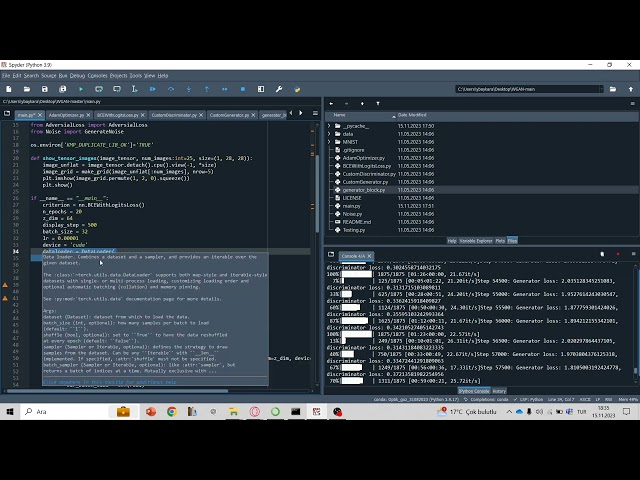Open the Projects menu

coord(118,76)
